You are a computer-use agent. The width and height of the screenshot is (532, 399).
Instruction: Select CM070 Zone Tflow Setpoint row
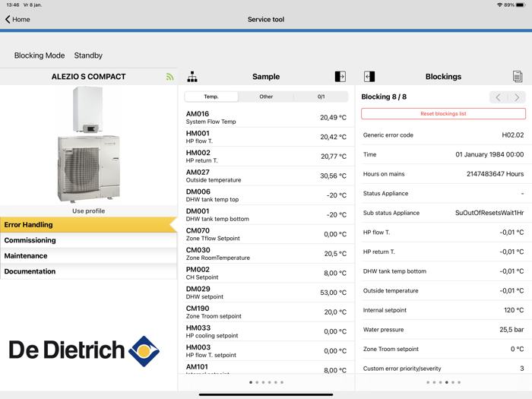coord(266,234)
